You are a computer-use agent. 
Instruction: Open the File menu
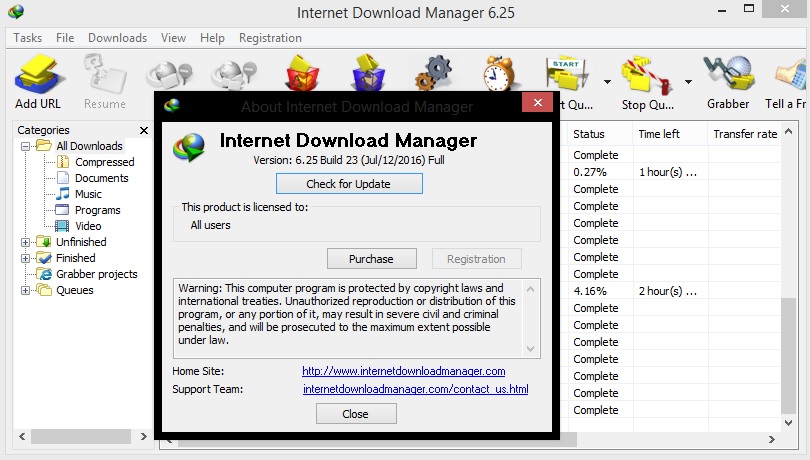65,38
